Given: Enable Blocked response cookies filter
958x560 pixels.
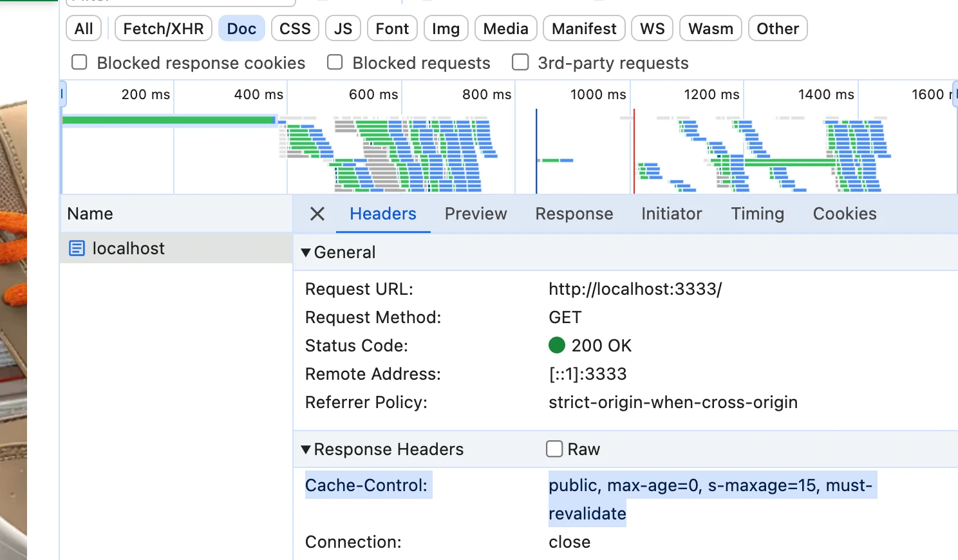Looking at the screenshot, I should click(x=79, y=62).
